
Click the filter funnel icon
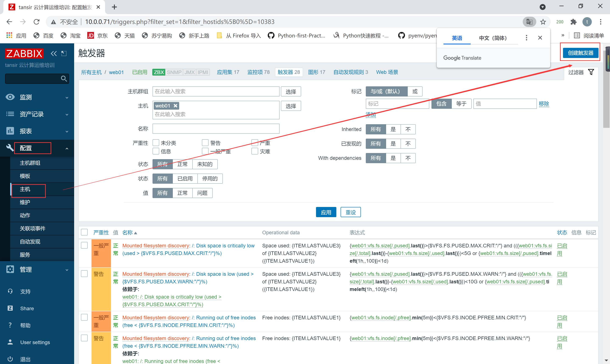click(591, 72)
